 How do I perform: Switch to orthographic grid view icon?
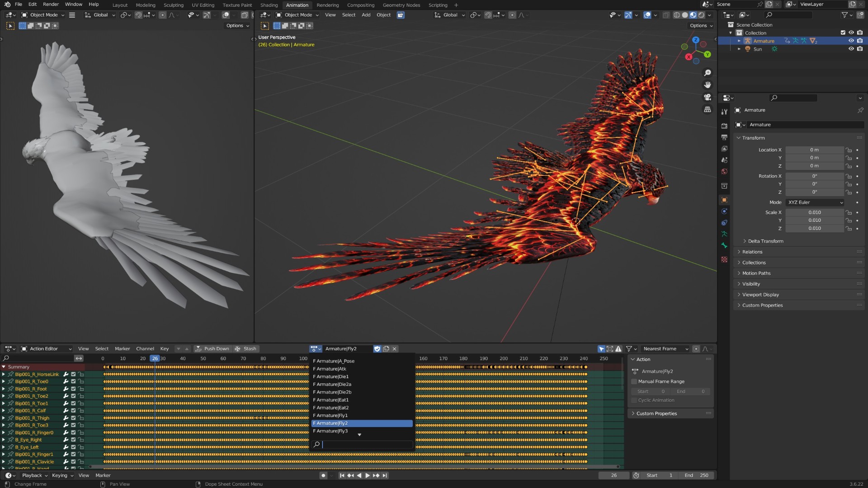click(708, 109)
